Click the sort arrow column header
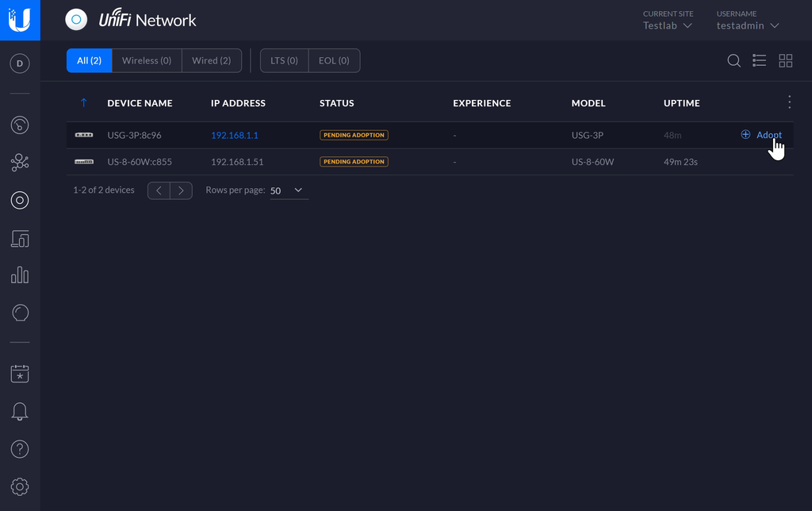The width and height of the screenshot is (812, 511). (83, 102)
